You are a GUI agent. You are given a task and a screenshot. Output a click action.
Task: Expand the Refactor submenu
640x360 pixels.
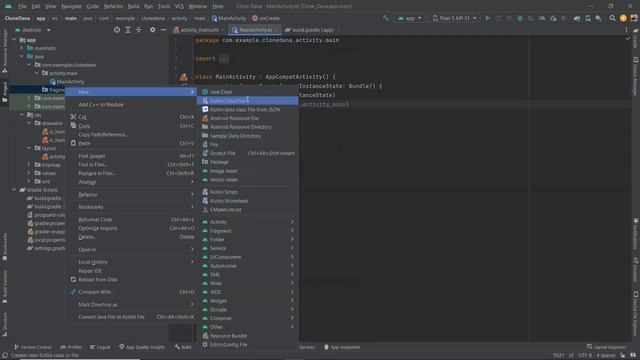(x=131, y=195)
